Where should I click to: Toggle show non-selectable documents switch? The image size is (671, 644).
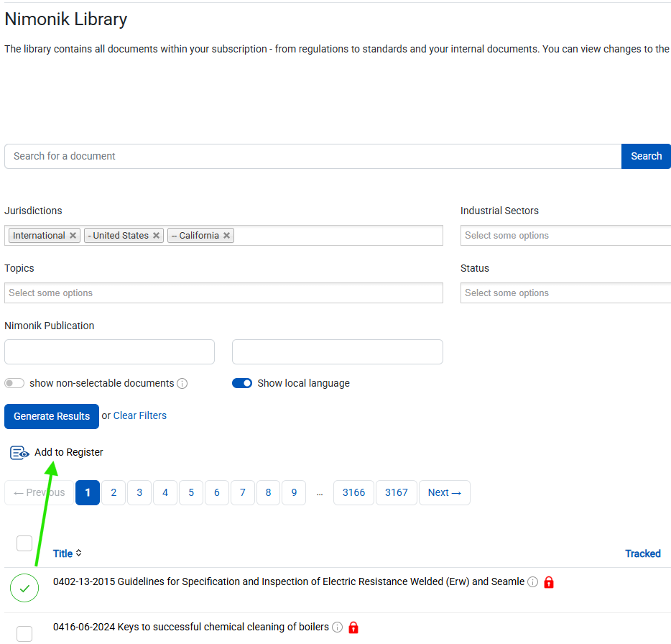[14, 383]
